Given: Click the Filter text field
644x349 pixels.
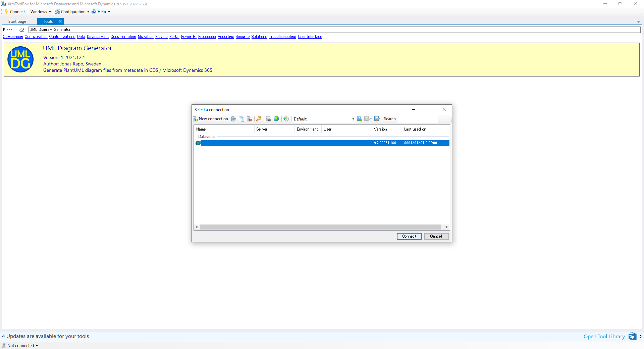Looking at the screenshot, I should (x=334, y=30).
